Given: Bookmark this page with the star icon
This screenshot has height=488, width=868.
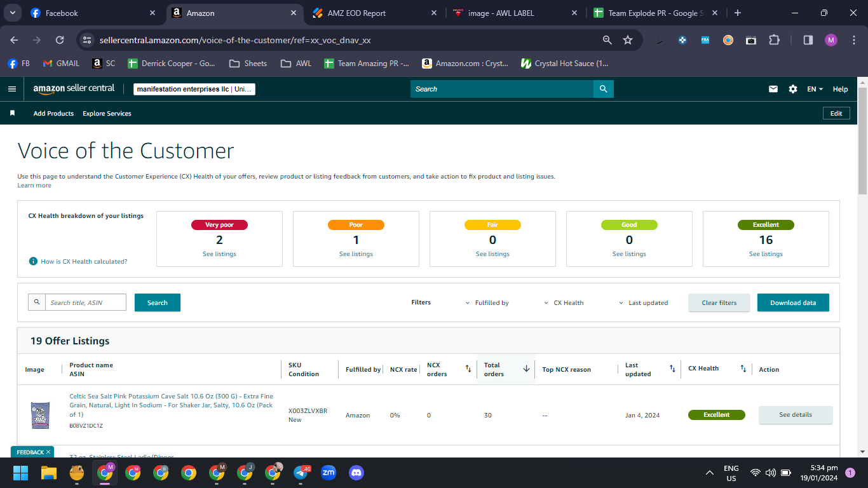Looking at the screenshot, I should (628, 40).
